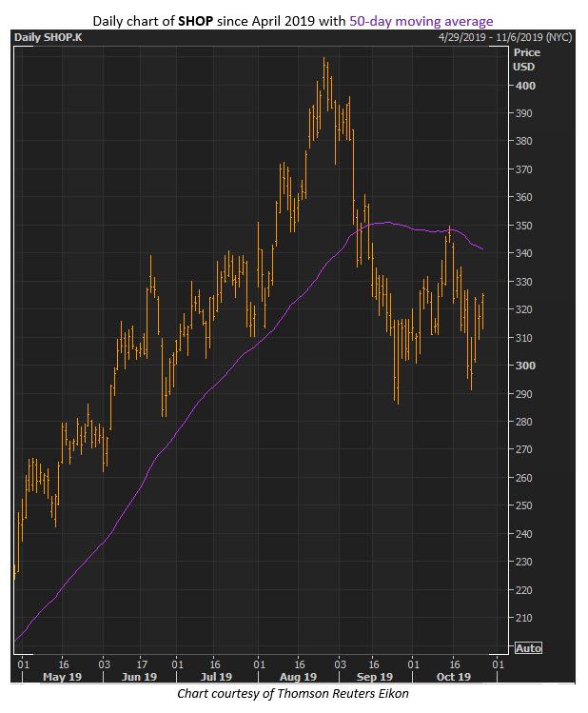The width and height of the screenshot is (588, 713).
Task: Click the 250 price axis label
Action: pyautogui.click(x=523, y=505)
